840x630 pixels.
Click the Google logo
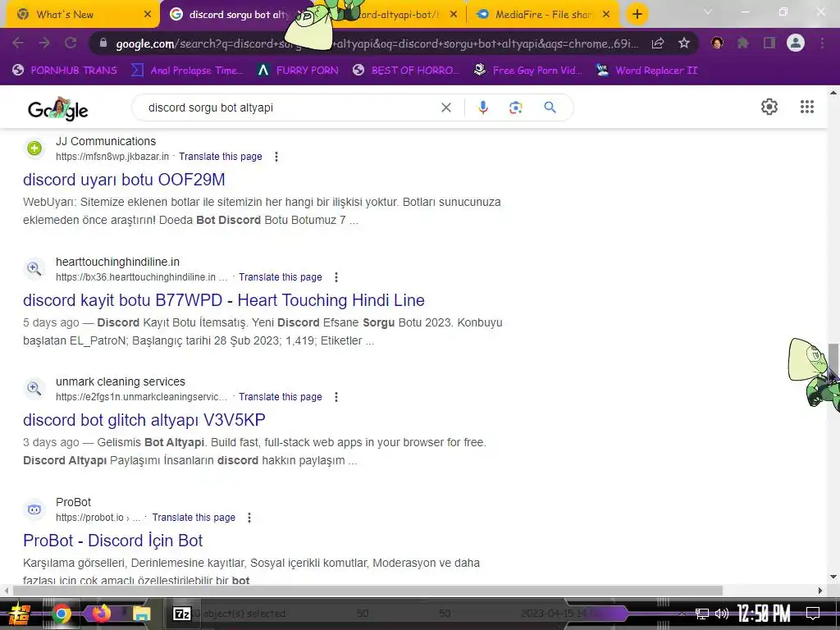(x=58, y=109)
